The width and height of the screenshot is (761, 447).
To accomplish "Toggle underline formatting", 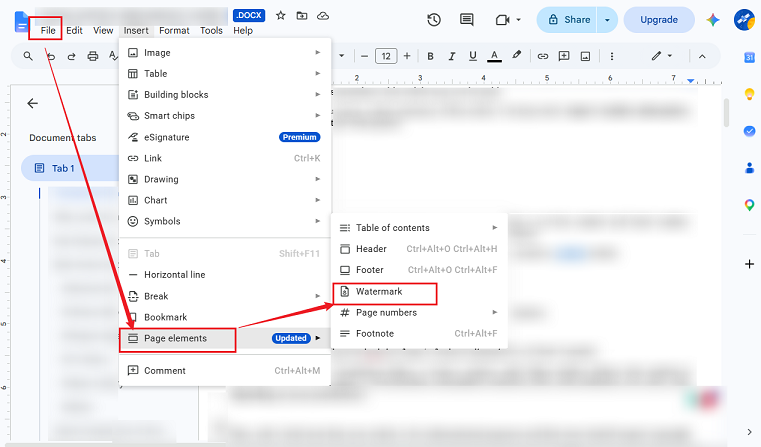I will click(473, 56).
